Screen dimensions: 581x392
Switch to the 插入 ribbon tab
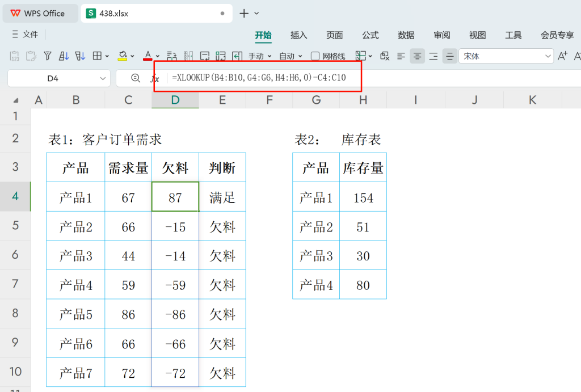pos(299,35)
